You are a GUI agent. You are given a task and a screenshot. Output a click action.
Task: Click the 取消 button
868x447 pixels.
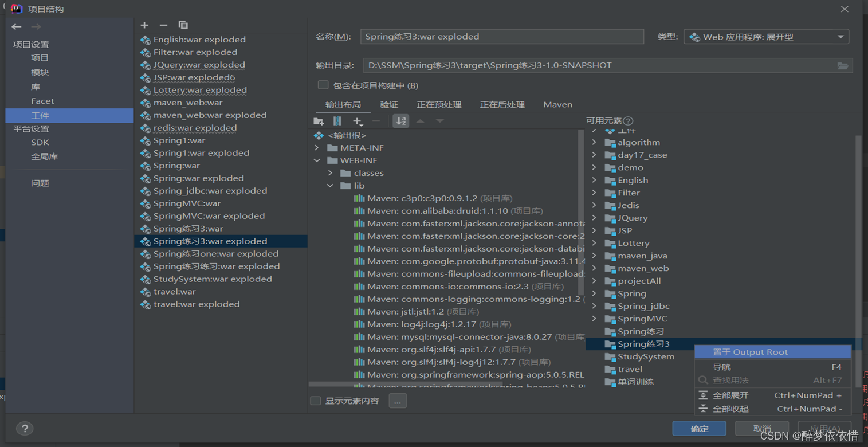[x=762, y=428]
